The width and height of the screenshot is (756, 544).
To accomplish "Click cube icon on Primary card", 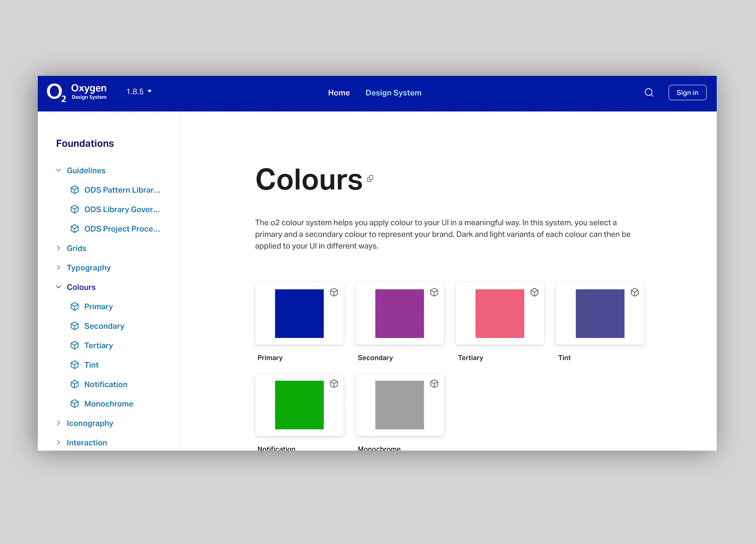I will pos(334,292).
